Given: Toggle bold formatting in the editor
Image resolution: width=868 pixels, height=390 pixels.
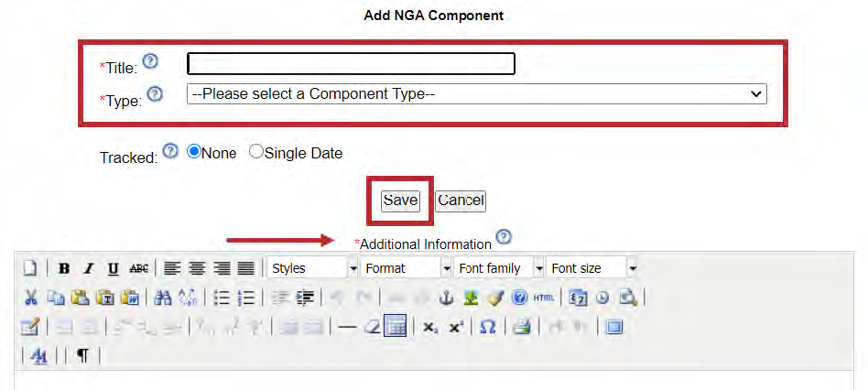Looking at the screenshot, I should coord(64,268).
